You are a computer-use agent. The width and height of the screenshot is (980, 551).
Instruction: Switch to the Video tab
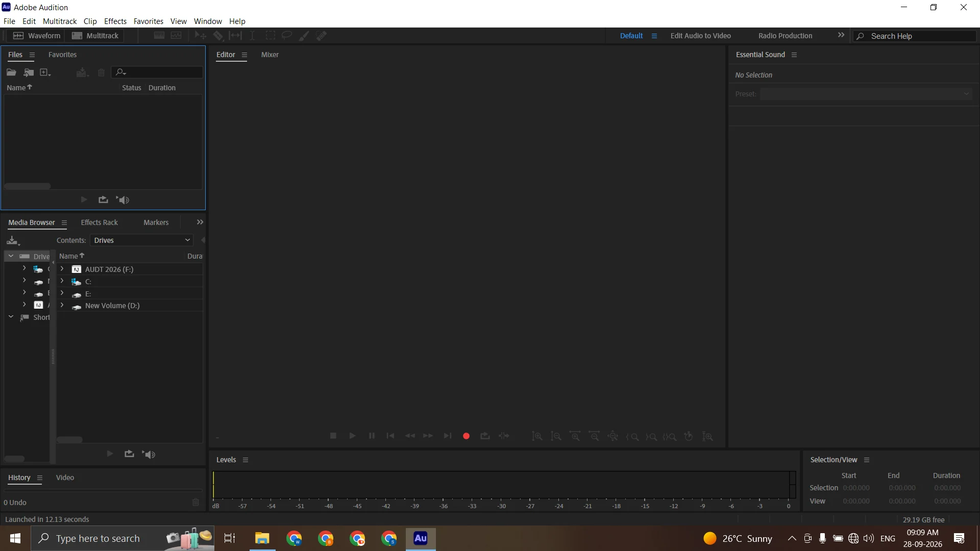[x=65, y=478]
